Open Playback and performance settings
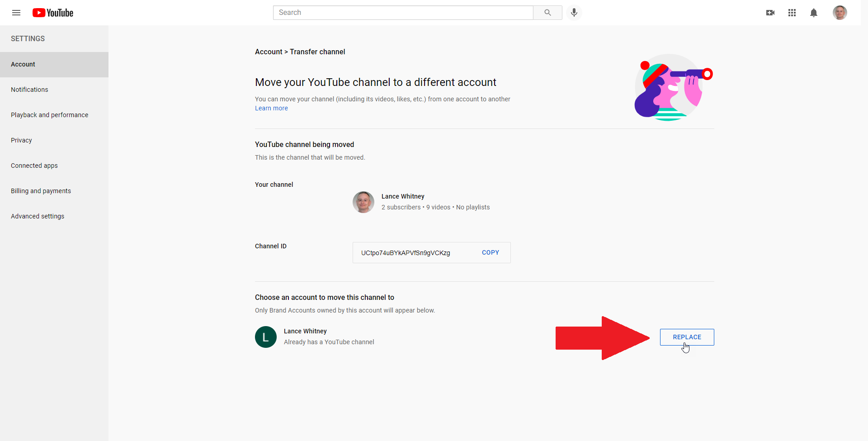 click(x=54, y=115)
